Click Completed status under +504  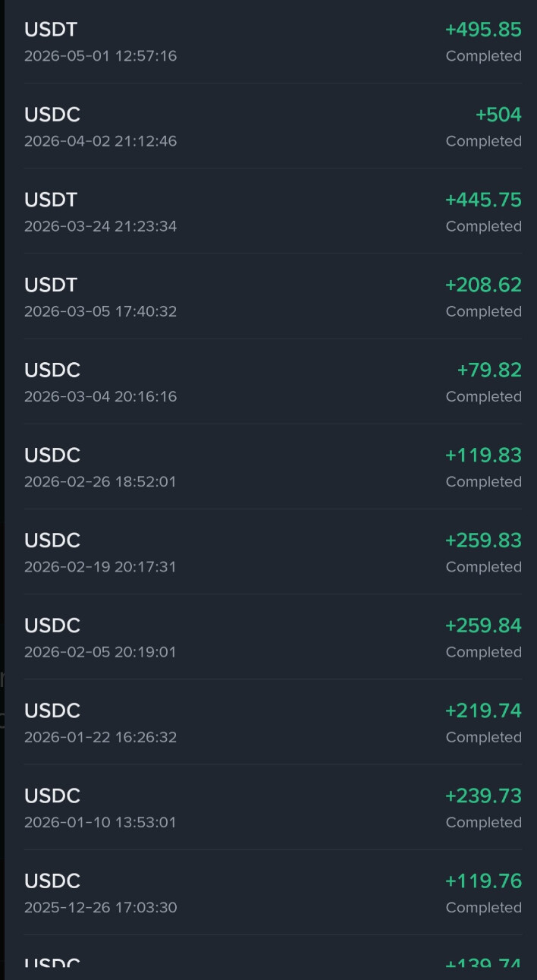[x=484, y=141]
